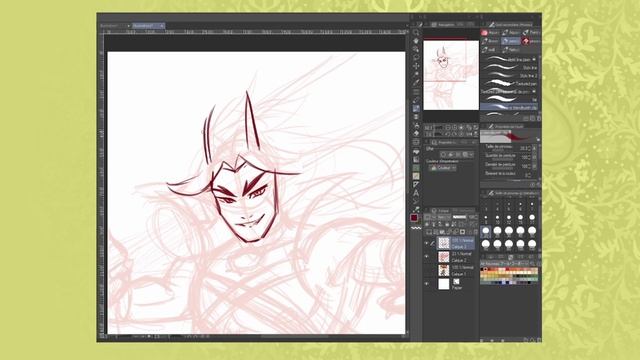Select the Eyedropper tool in the toolbar
The height and width of the screenshot is (360, 640).
click(x=416, y=83)
